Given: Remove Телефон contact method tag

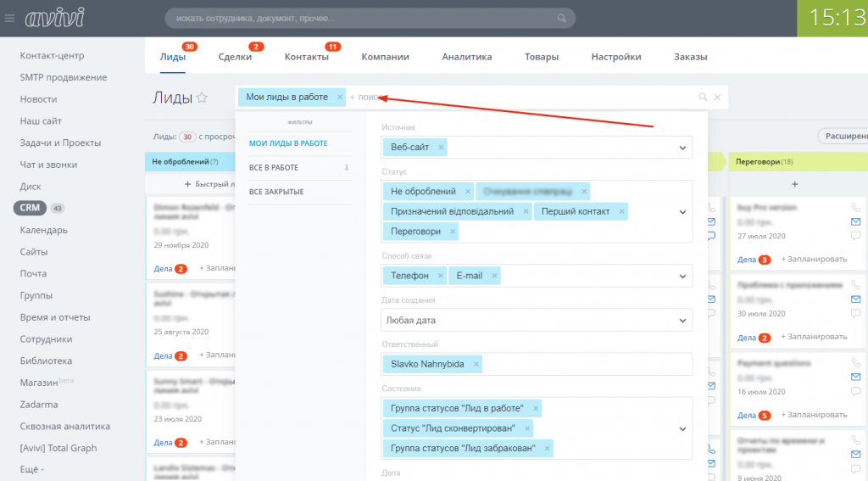Looking at the screenshot, I should tap(440, 276).
